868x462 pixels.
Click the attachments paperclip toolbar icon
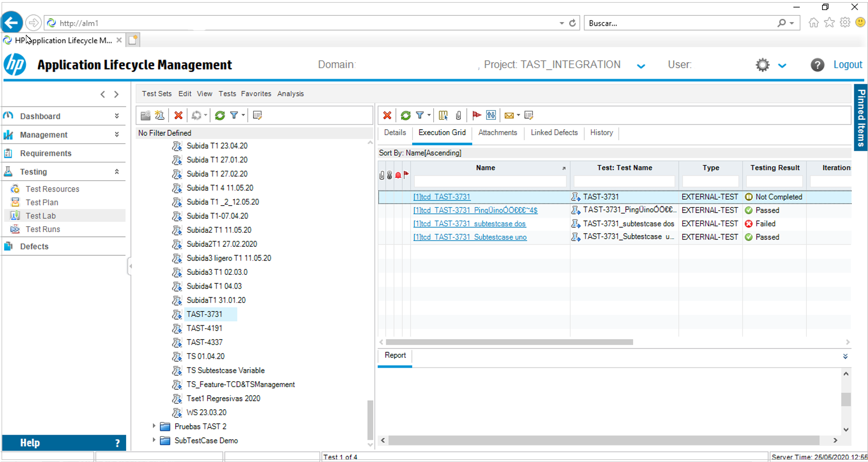[x=459, y=115]
